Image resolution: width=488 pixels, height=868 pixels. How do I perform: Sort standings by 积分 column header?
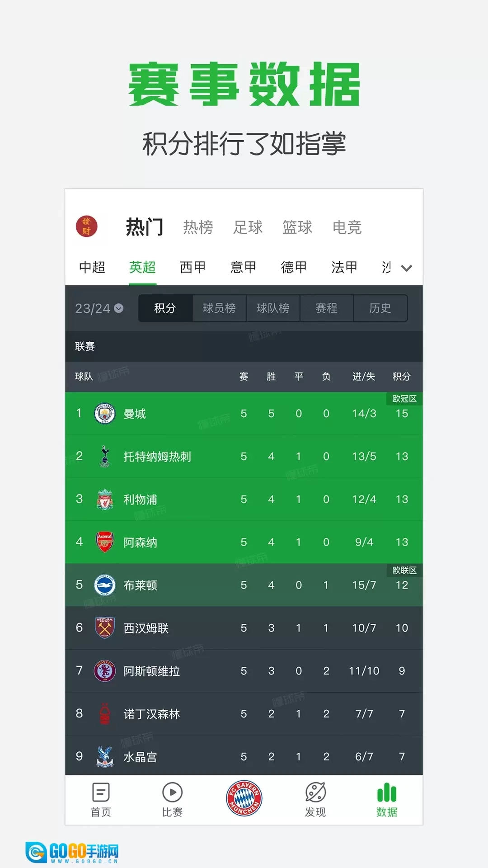pyautogui.click(x=401, y=377)
